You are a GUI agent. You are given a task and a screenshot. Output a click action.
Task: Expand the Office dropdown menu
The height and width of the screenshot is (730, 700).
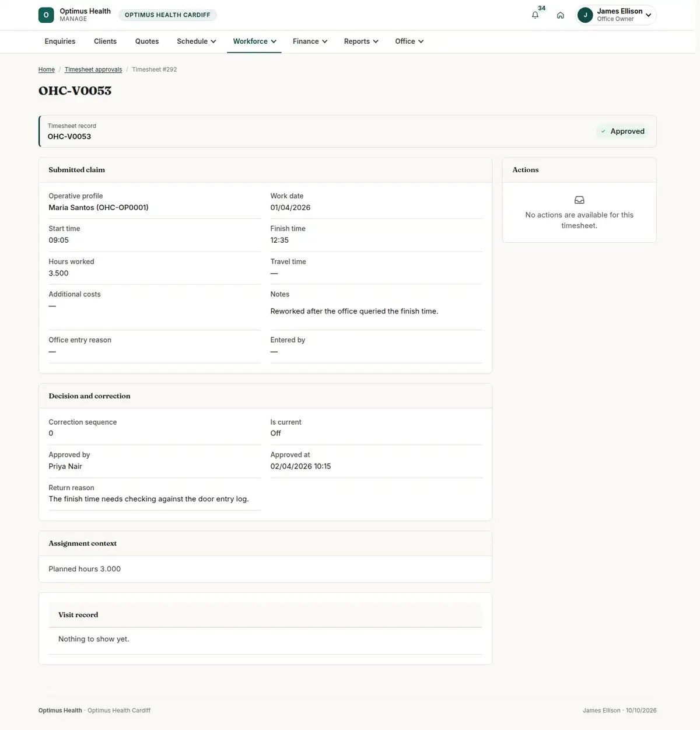coord(409,41)
